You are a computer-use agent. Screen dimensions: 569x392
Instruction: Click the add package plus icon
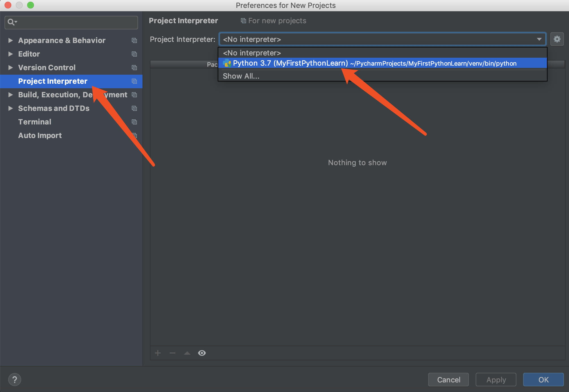(158, 353)
